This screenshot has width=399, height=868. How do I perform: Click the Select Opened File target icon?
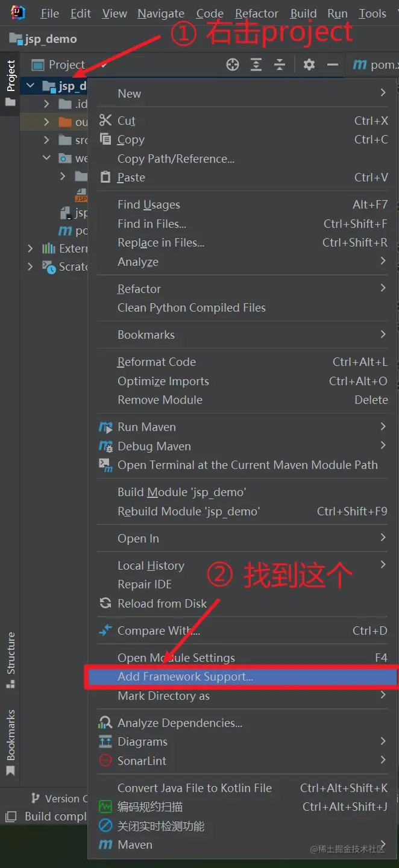[233, 64]
